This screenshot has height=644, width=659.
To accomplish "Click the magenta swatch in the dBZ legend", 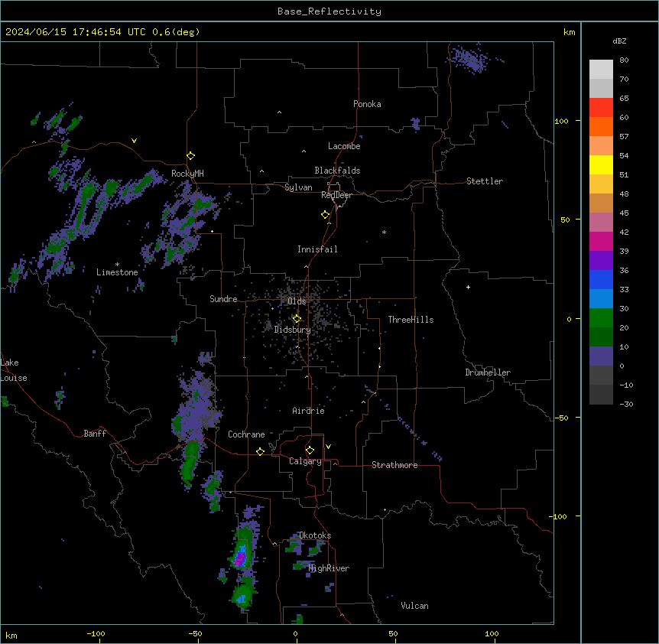I will coord(601,241).
